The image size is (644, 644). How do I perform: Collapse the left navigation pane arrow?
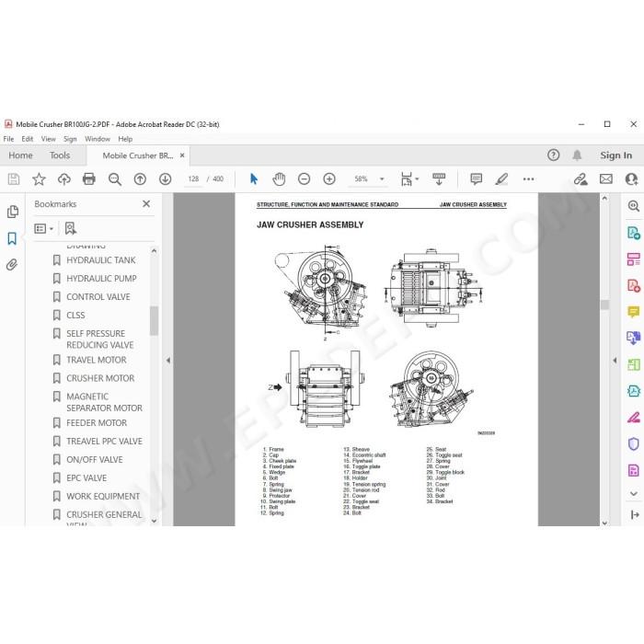click(168, 361)
